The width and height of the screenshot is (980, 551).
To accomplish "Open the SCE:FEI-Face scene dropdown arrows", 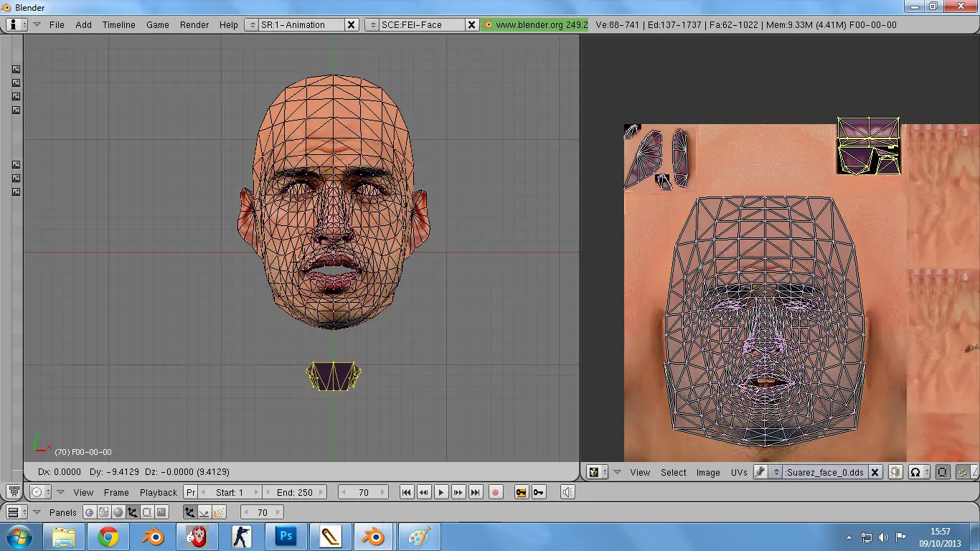I will point(372,24).
